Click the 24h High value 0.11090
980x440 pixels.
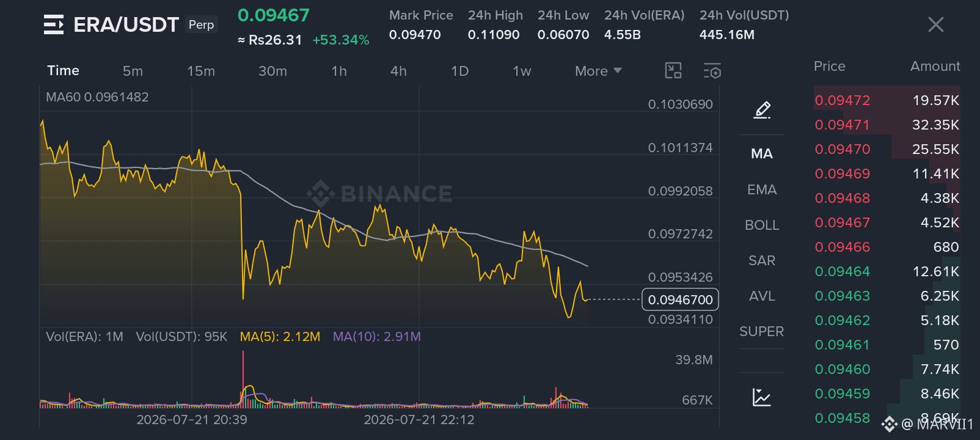point(494,35)
